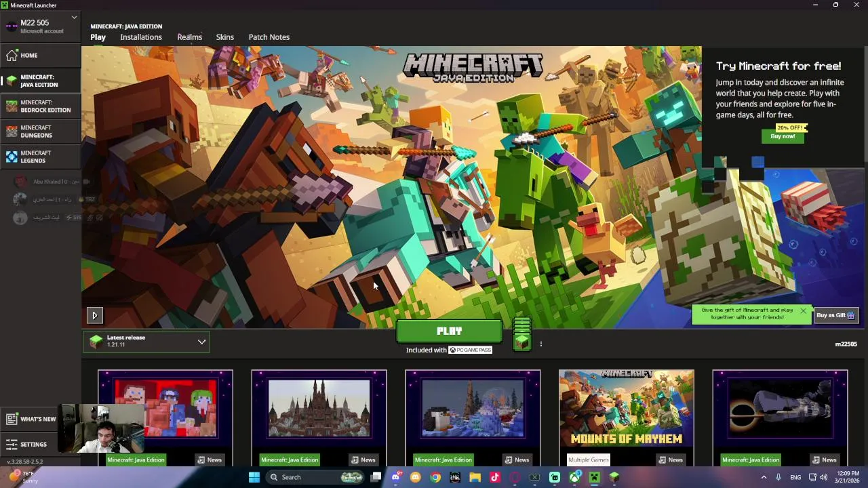Select Minecraft: Java Edition grass block icon
The image size is (868, 488).
[x=12, y=81]
